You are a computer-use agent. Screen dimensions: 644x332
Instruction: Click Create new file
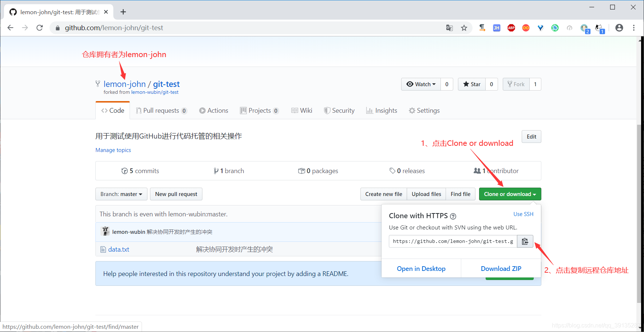[384, 194]
